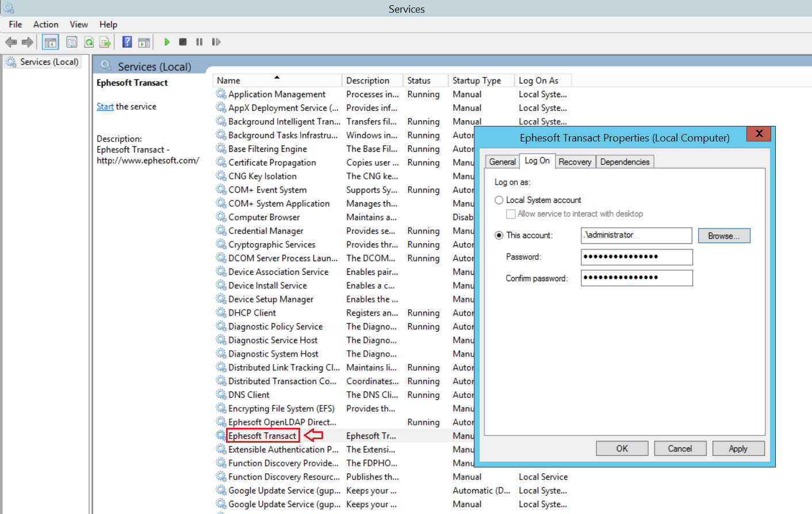Click gear icon beside Computer Browser

[221, 217]
